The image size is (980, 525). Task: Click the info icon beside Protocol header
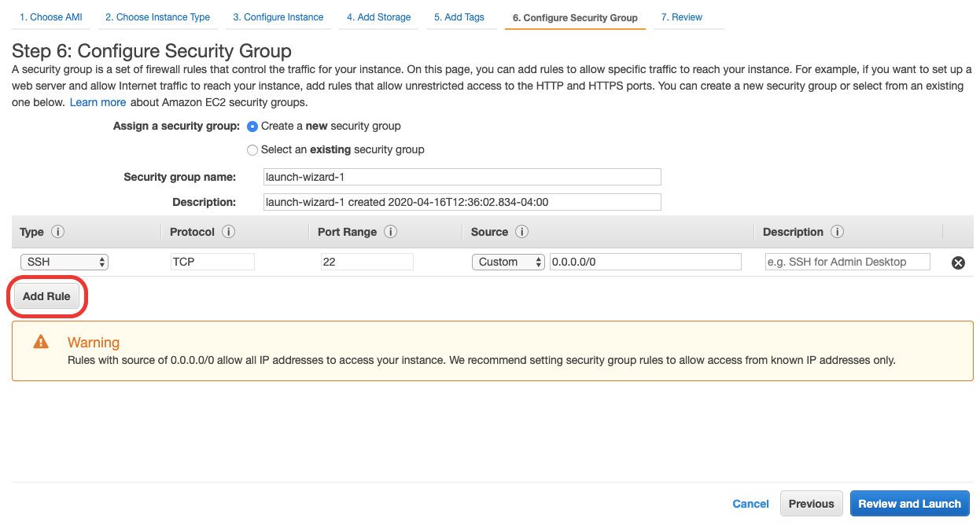228,233
